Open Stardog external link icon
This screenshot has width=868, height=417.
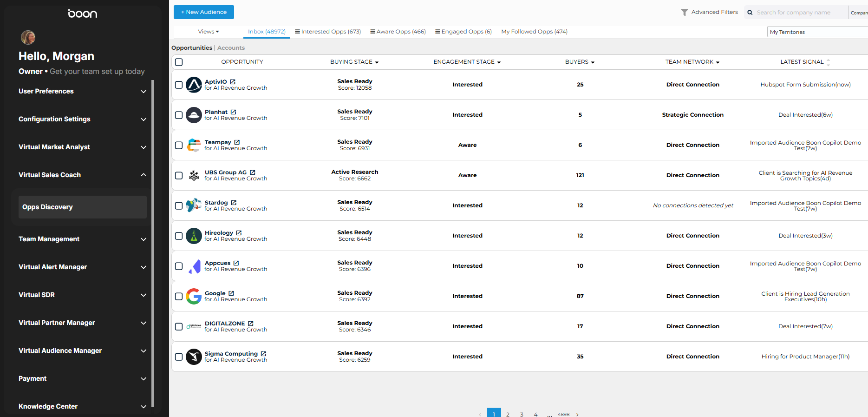click(x=234, y=203)
